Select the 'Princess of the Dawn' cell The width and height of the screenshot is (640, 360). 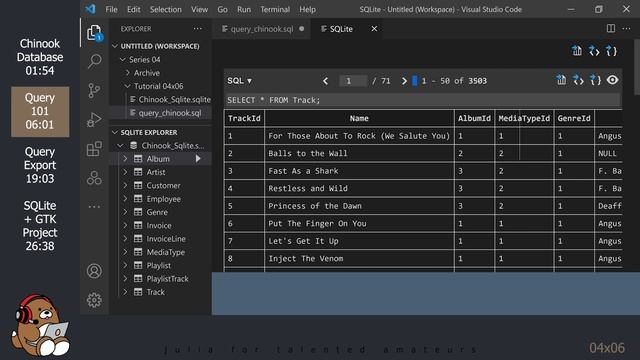(x=359, y=206)
